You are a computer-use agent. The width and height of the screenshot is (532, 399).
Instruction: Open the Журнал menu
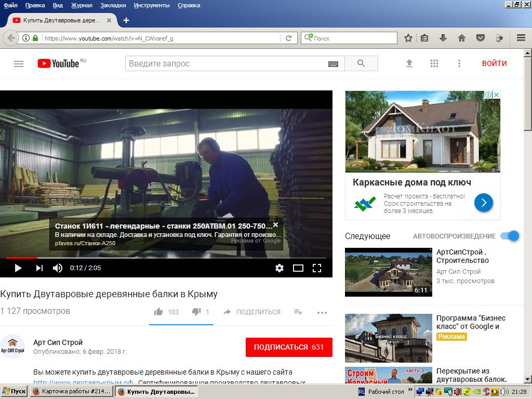(x=82, y=5)
